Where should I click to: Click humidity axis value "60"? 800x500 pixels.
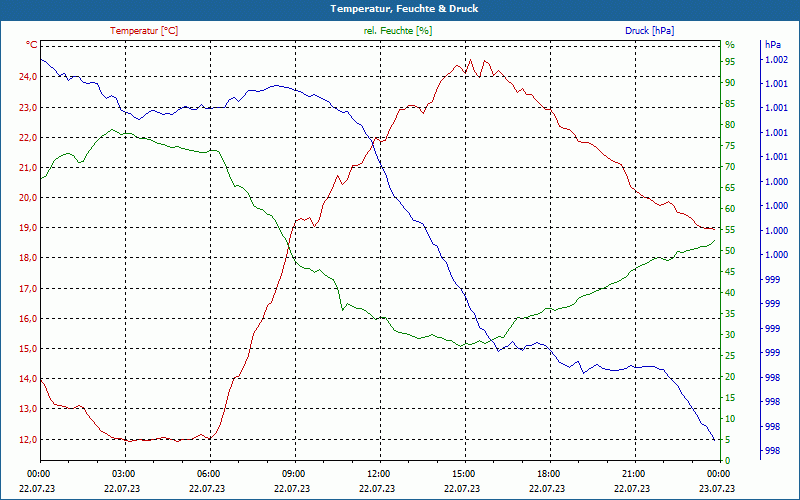(730, 209)
